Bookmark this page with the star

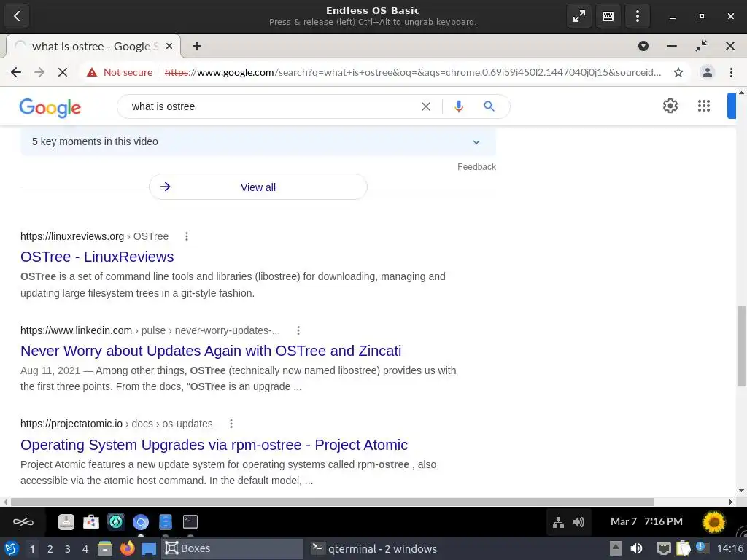[x=678, y=72]
